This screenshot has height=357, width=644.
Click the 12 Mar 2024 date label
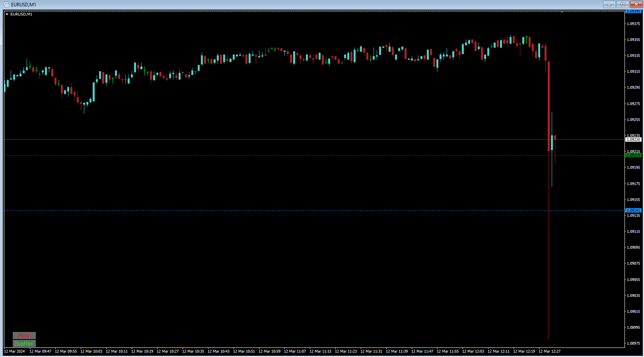click(14, 351)
